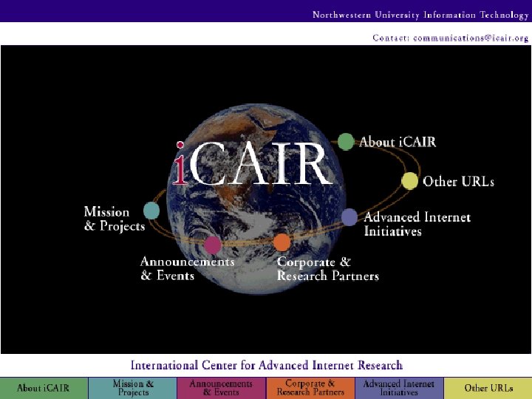Select Corporate & Research Partners bottom navigation tab
The image size is (532, 399).
point(310,388)
